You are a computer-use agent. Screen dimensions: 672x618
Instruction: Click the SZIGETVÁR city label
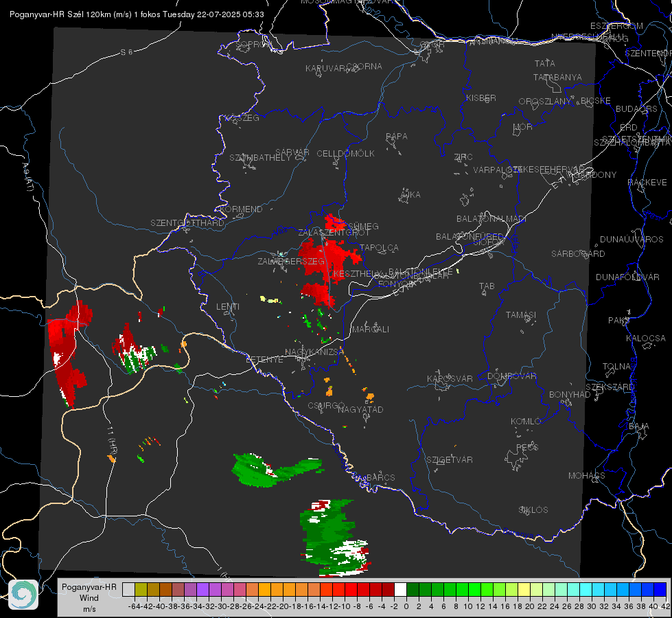450,460
